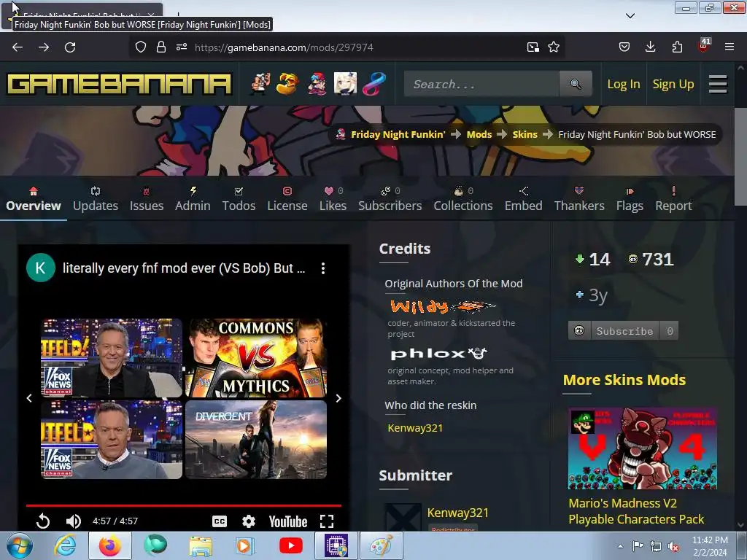The width and height of the screenshot is (747, 560).
Task: Show previous suggested videos with left arrow
Action: point(29,398)
